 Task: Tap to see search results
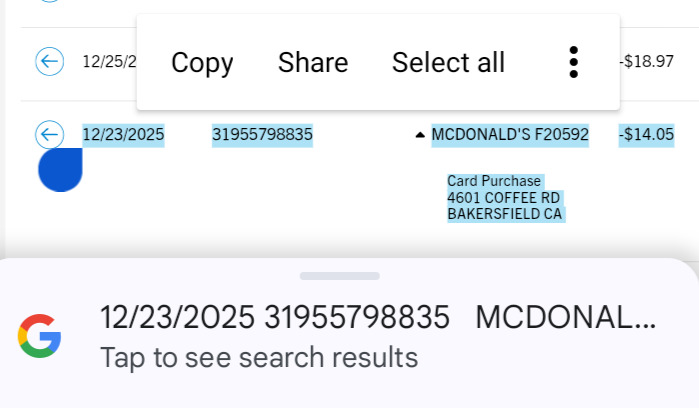pyautogui.click(x=258, y=357)
